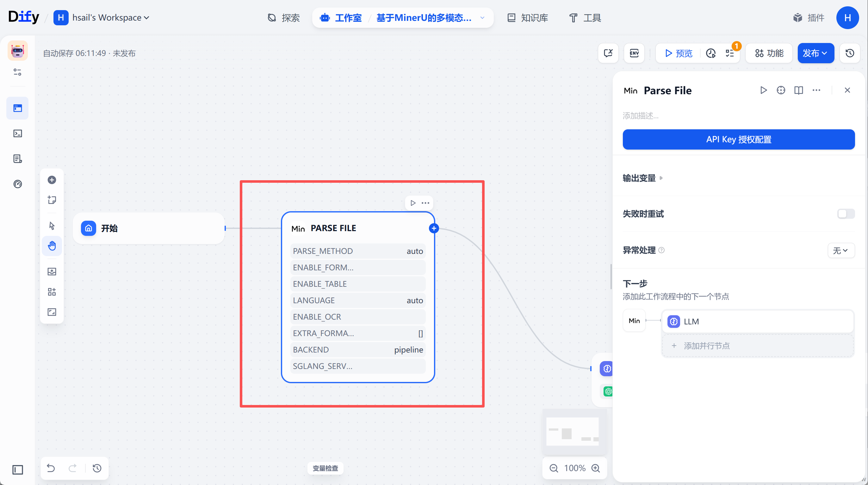Select the 开始 start node
This screenshot has height=485, width=868.
[149, 228]
